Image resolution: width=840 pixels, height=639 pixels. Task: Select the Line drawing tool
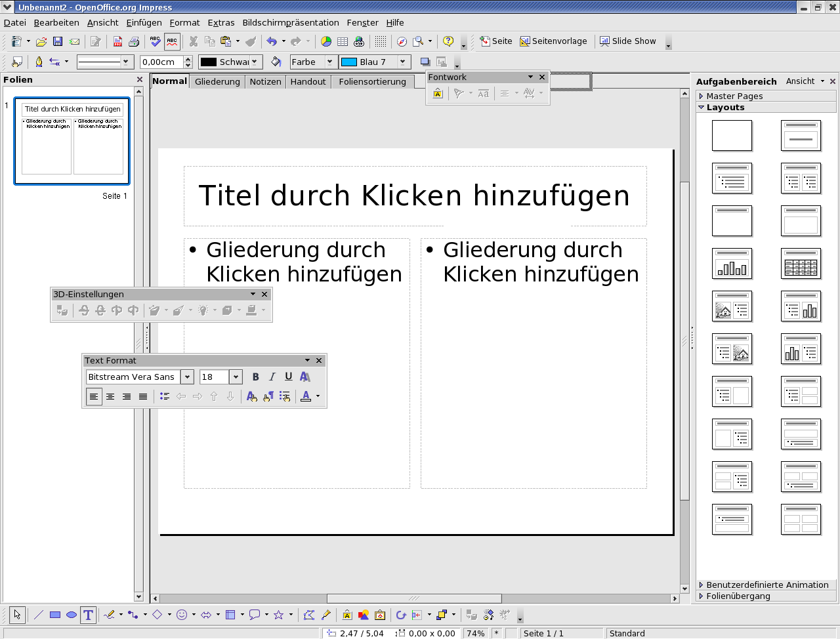39,615
